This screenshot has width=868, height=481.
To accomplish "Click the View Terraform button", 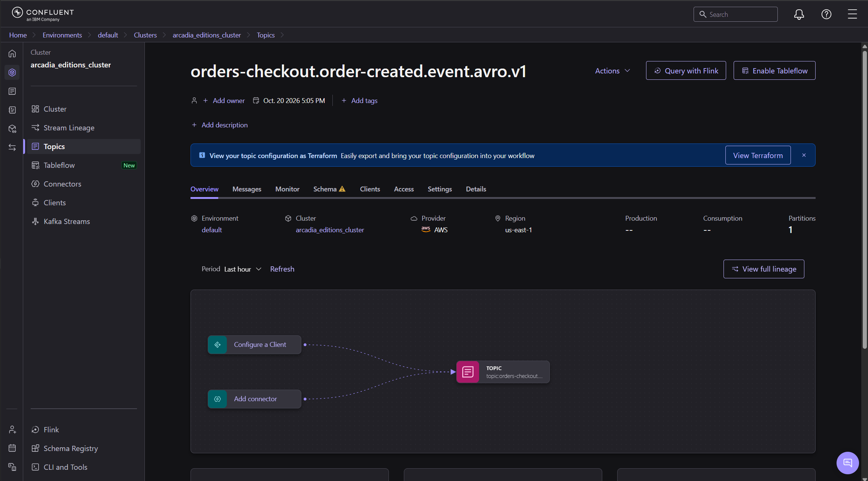I will coord(758,155).
